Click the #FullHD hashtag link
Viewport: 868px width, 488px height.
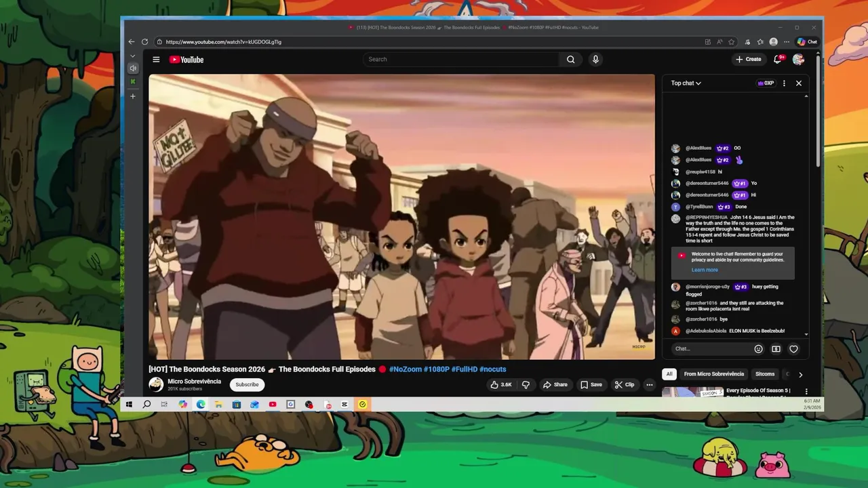tap(465, 369)
